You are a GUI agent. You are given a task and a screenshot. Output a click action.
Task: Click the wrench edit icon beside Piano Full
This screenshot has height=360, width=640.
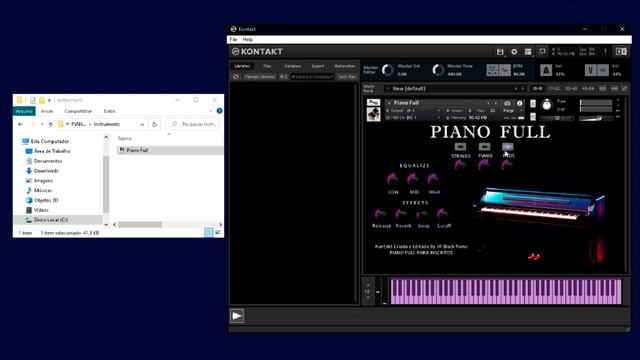point(373,102)
